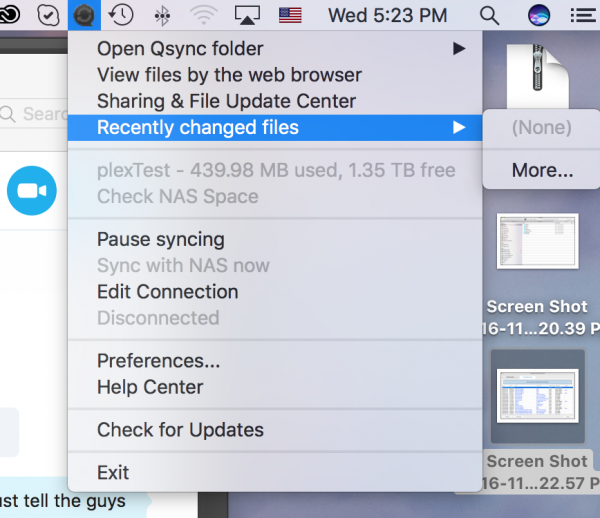Open the Wi-Fi status menu
The width and height of the screenshot is (600, 518).
tap(204, 16)
